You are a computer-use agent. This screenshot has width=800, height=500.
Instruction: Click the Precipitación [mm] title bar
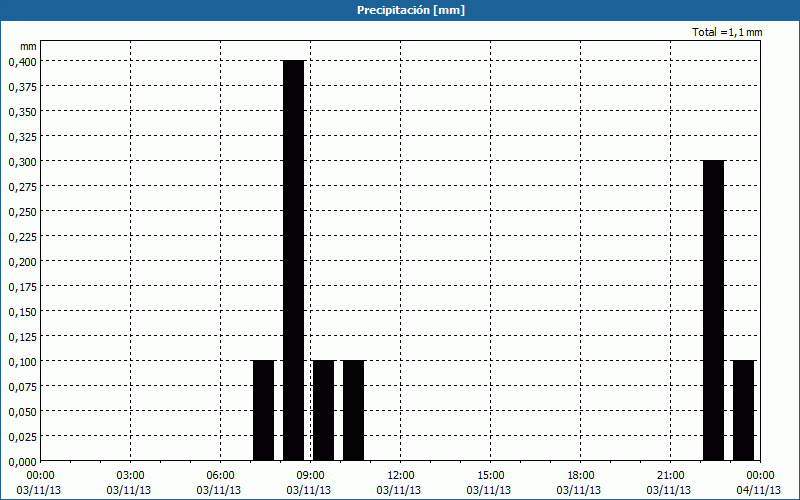[400, 10]
